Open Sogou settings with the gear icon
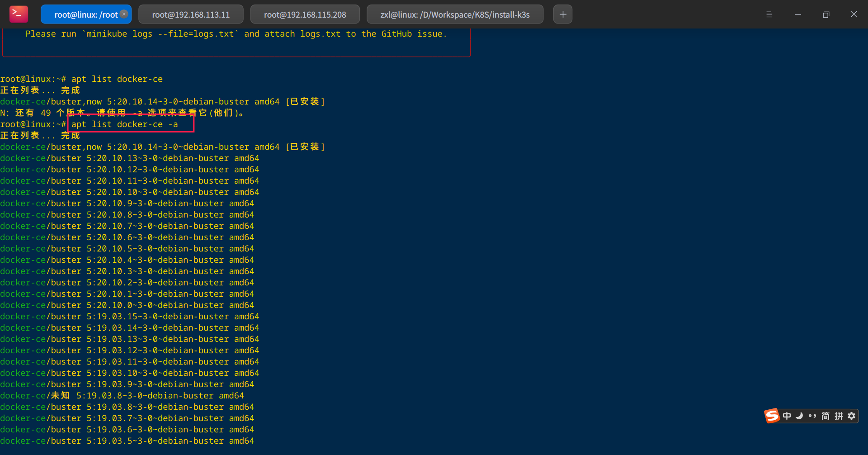Image resolution: width=868 pixels, height=455 pixels. pyautogui.click(x=852, y=416)
